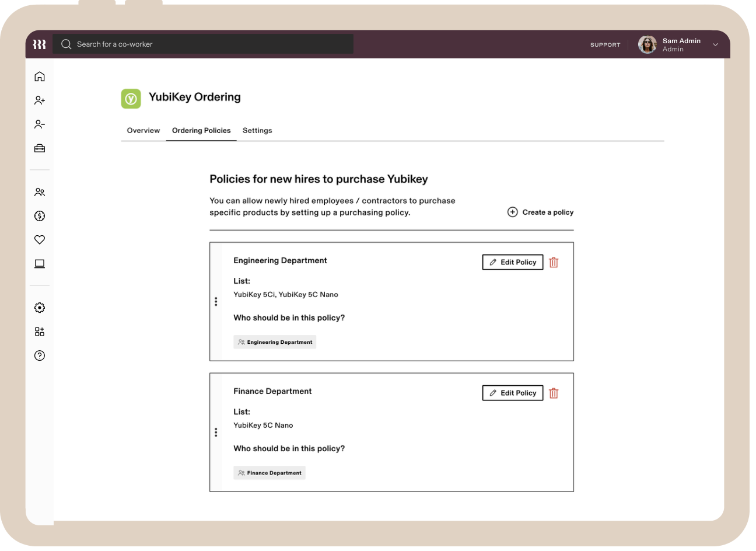Open the Support link
Viewport: 756px width, 551px height.
(605, 45)
